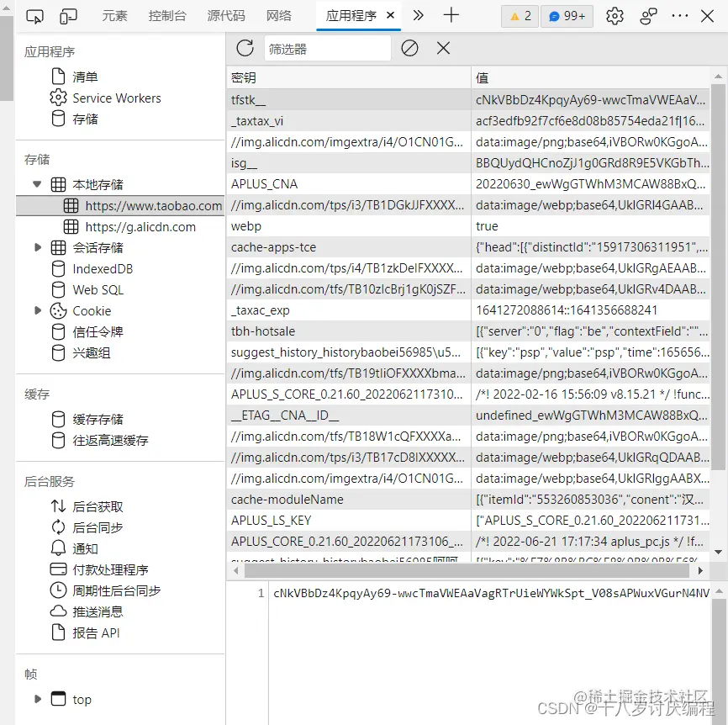Toggle the device emulation icon

point(67,14)
